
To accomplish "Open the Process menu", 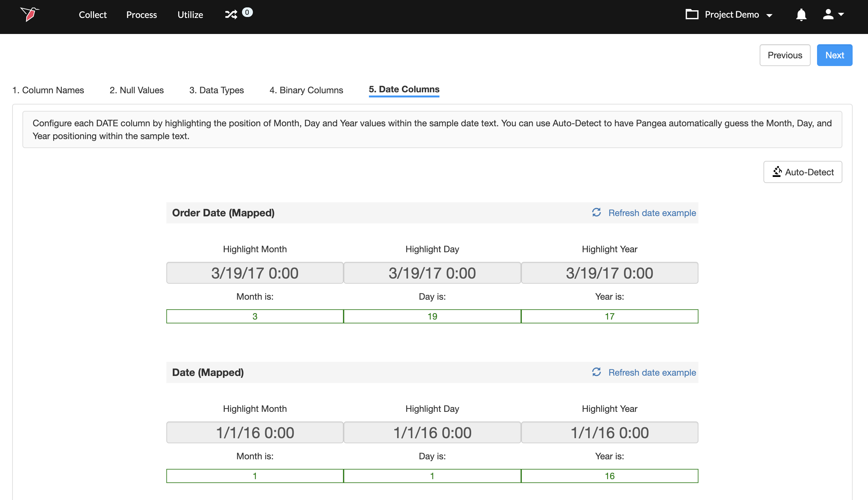I will 141,15.
